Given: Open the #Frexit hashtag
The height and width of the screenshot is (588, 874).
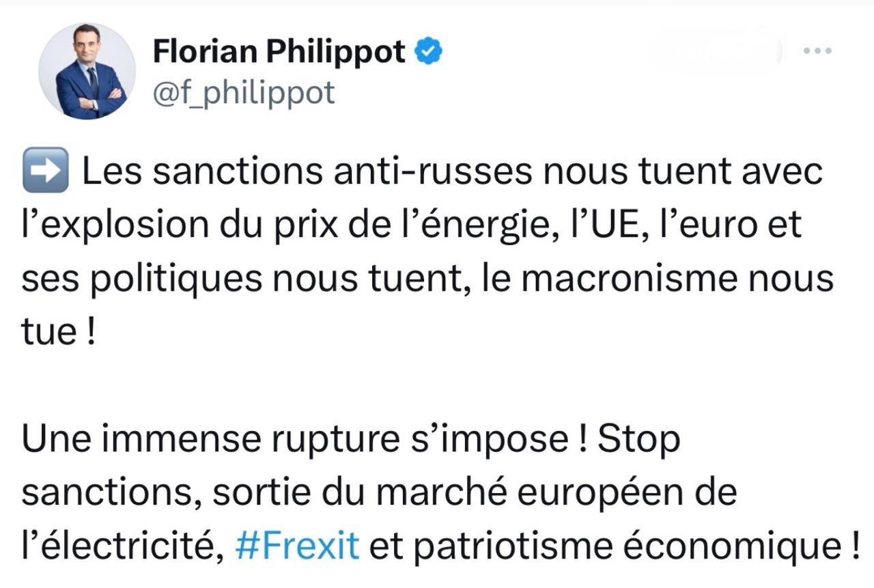Looking at the screenshot, I should pos(296,546).
